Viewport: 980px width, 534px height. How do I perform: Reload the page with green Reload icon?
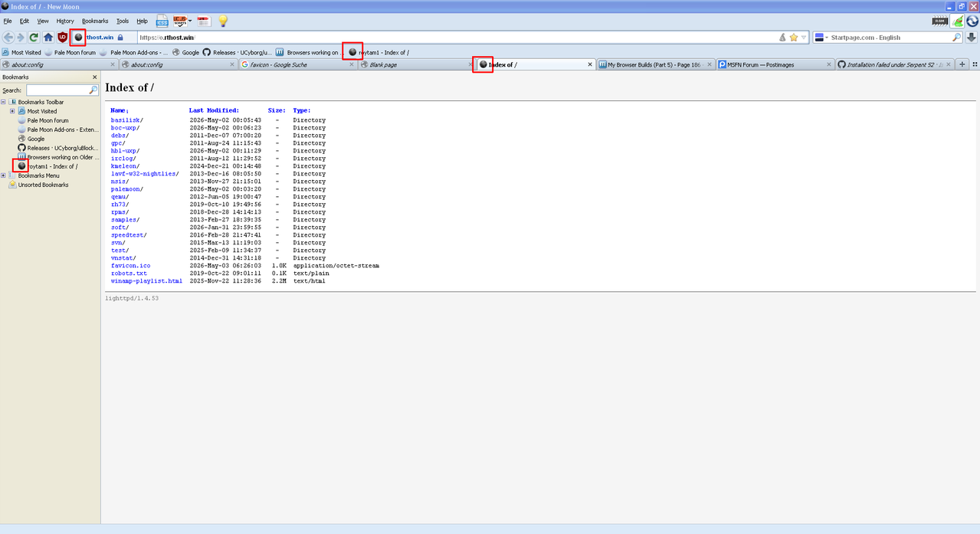pos(34,37)
